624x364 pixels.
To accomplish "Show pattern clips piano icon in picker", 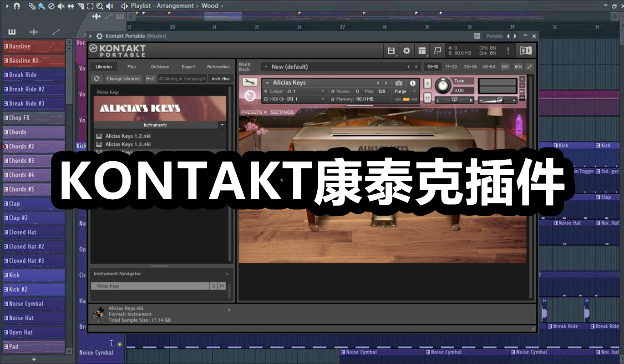I will click(12, 32).
